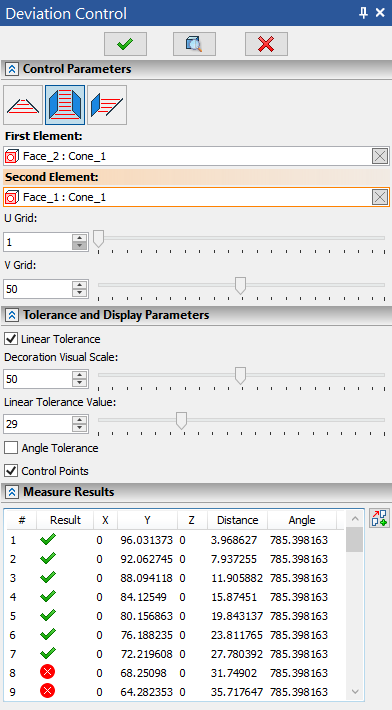Collapse the Measure Results section

[11, 492]
